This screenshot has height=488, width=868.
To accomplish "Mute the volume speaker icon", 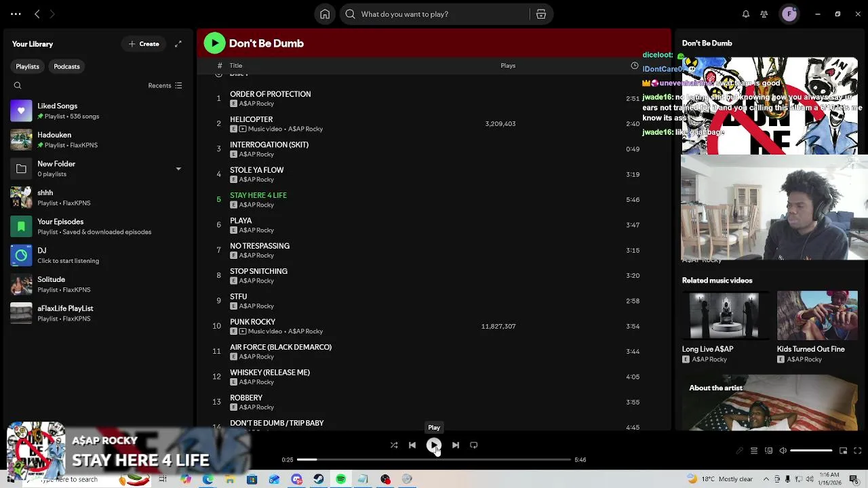I will point(783,451).
